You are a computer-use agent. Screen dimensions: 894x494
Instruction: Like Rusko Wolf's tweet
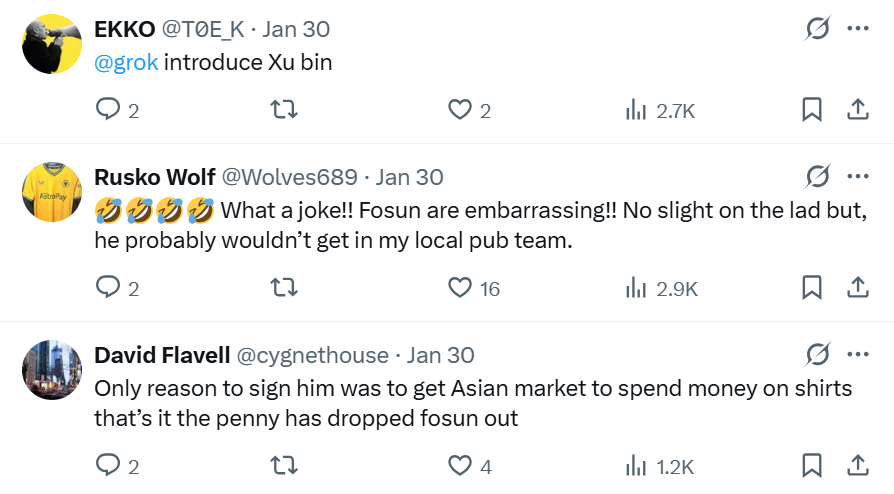click(x=460, y=288)
